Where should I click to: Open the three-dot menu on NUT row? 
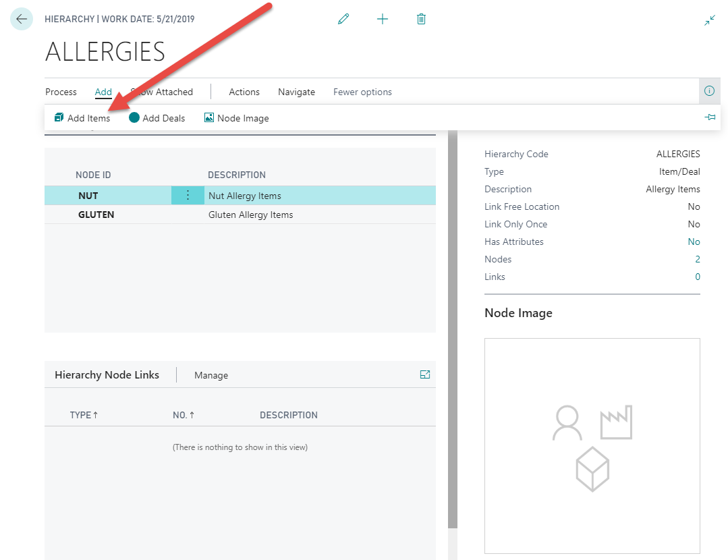click(x=188, y=196)
